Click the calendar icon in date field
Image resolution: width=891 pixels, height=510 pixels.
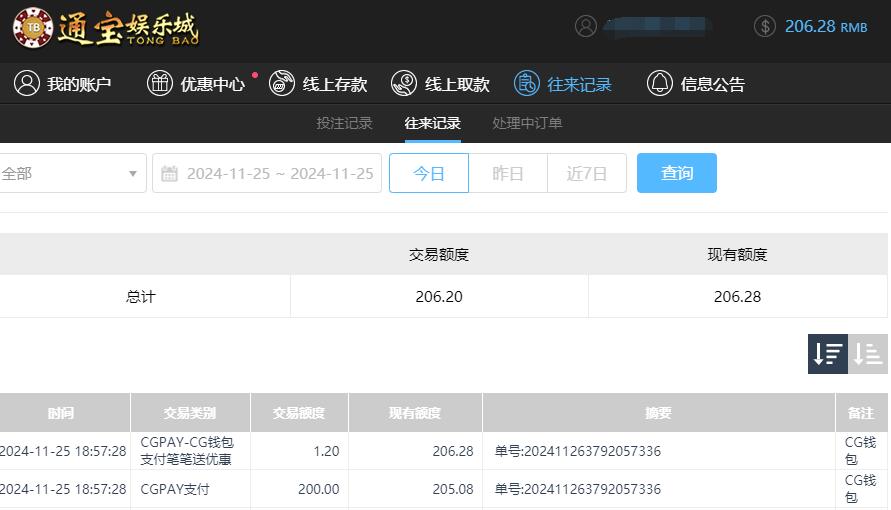coord(169,173)
